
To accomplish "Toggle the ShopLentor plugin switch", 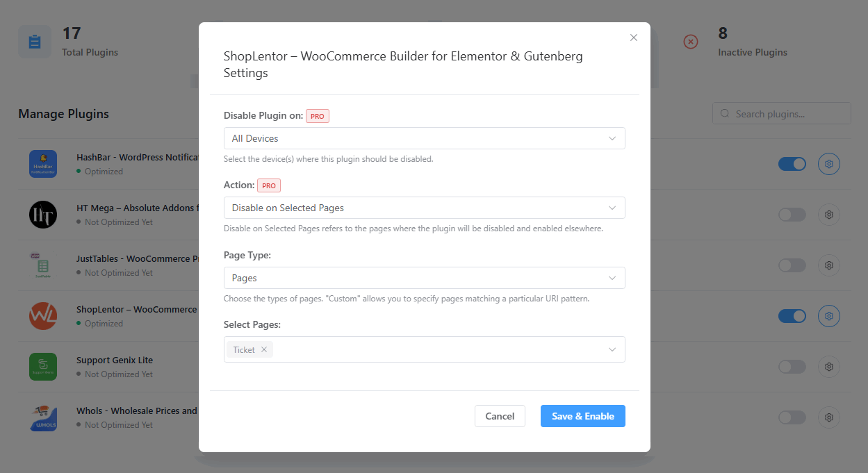I will (792, 316).
